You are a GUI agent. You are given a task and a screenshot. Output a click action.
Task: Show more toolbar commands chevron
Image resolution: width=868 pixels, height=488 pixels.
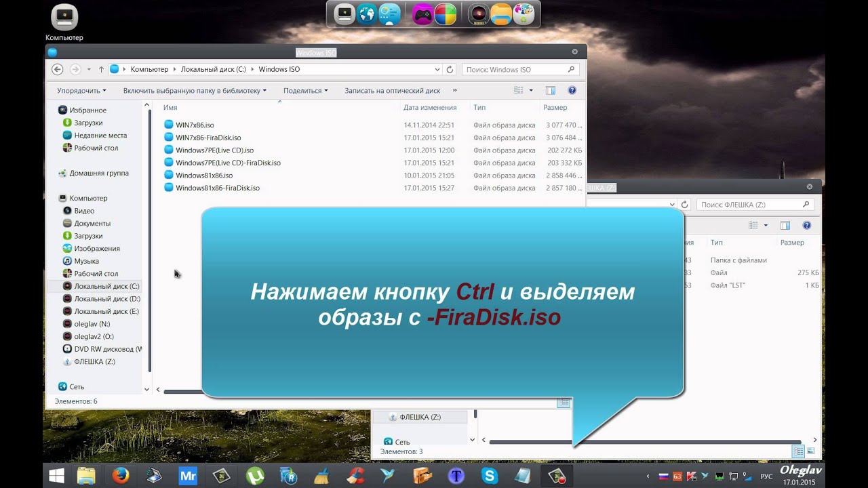tap(454, 90)
